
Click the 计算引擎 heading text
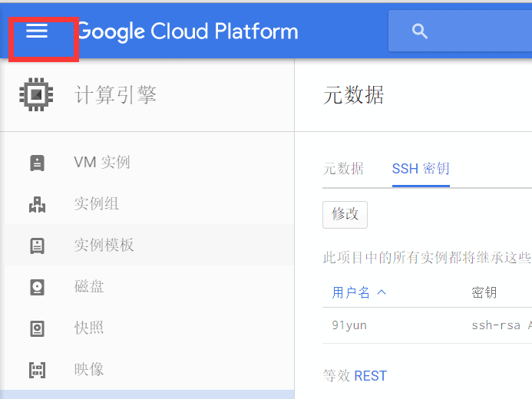pos(115,94)
